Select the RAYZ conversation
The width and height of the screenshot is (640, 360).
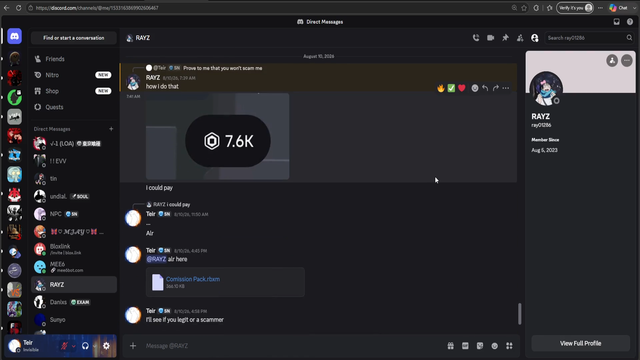[74, 284]
